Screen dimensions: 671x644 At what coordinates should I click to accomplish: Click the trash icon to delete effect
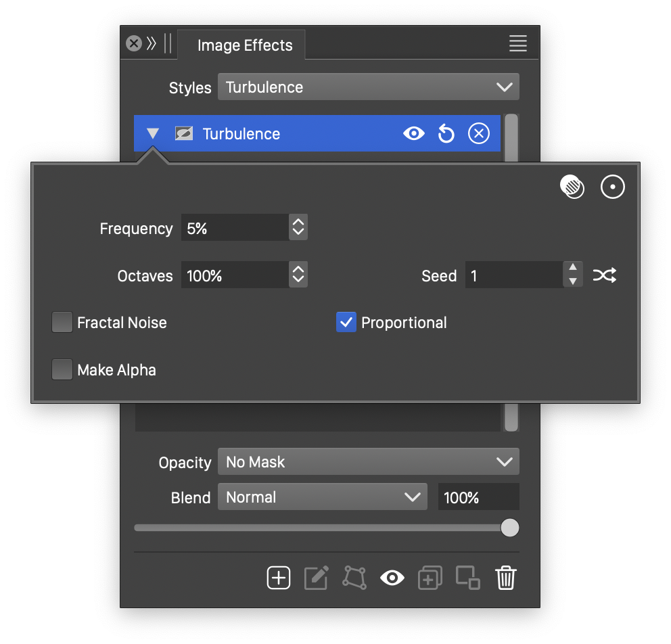click(x=506, y=578)
